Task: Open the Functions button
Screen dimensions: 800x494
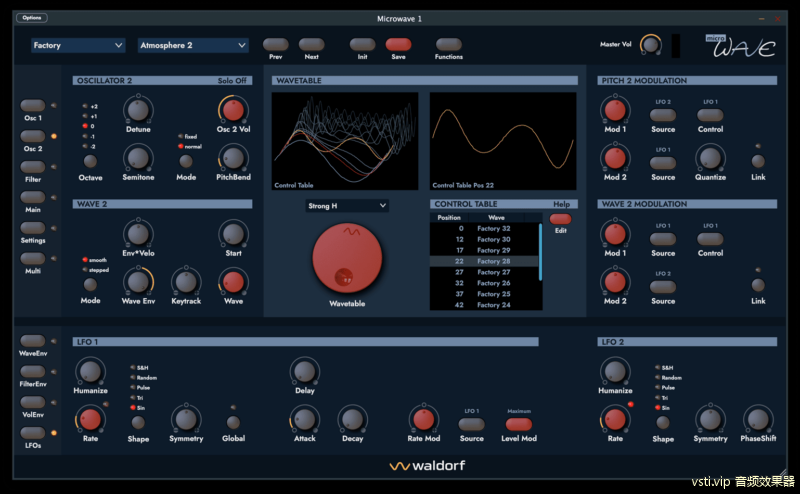Action: coord(449,44)
